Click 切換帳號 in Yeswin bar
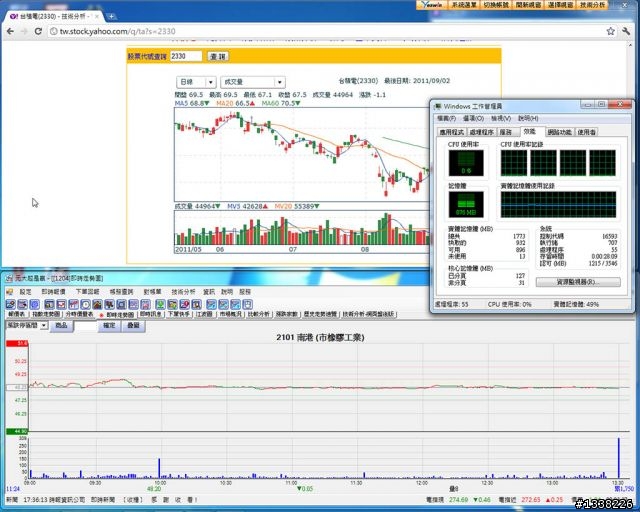 [x=496, y=5]
